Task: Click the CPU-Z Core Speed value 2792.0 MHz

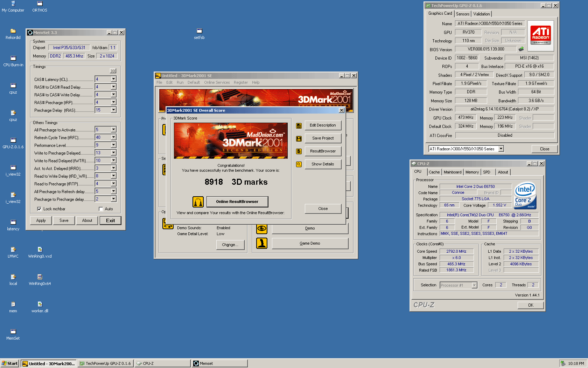Action: (x=456, y=251)
